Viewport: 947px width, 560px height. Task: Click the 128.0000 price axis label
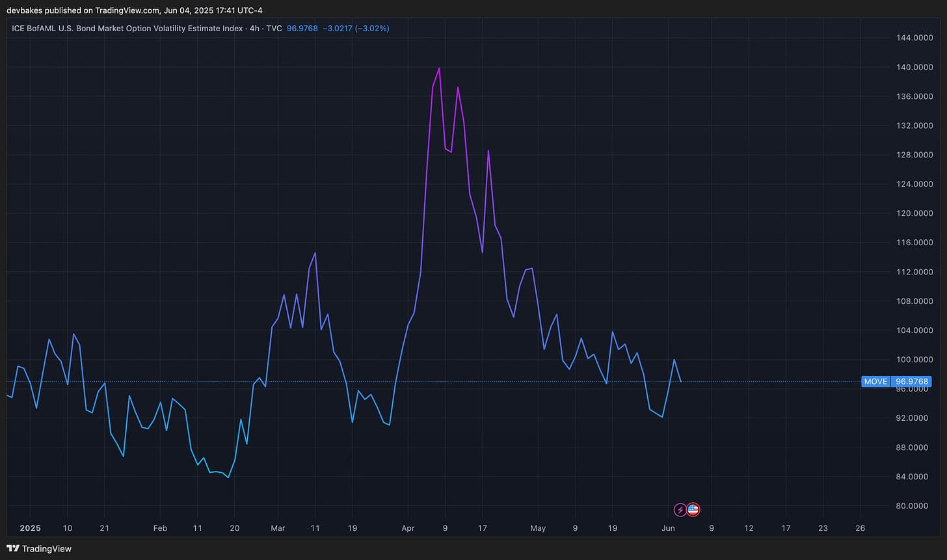click(x=913, y=155)
